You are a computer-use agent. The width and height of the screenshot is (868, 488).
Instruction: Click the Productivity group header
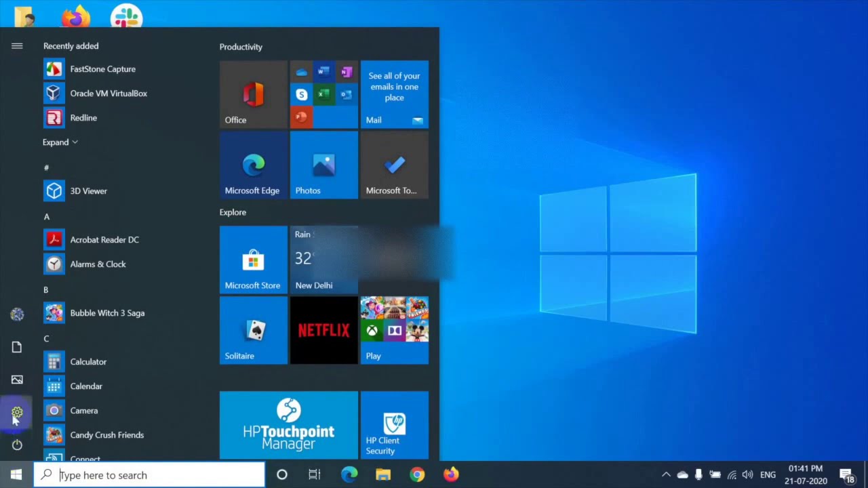(x=241, y=47)
